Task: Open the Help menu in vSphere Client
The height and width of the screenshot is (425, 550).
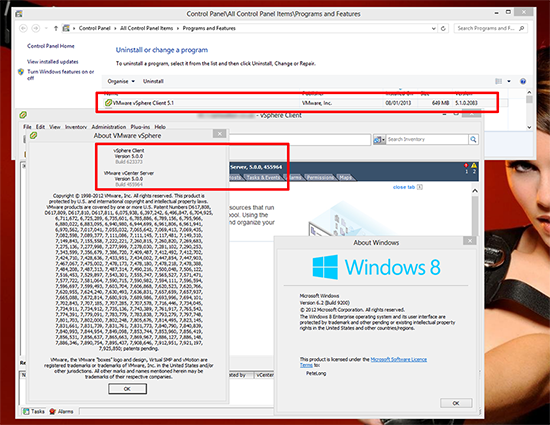Action: tap(160, 127)
